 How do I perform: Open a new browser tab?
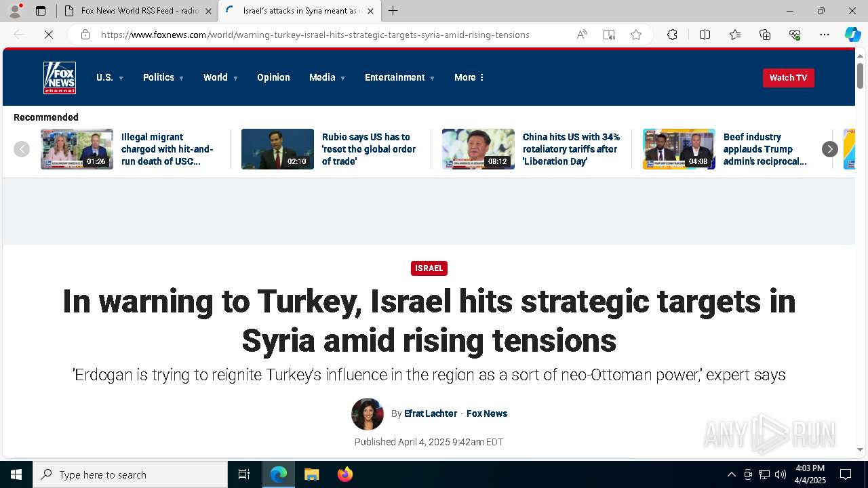pyautogui.click(x=393, y=11)
